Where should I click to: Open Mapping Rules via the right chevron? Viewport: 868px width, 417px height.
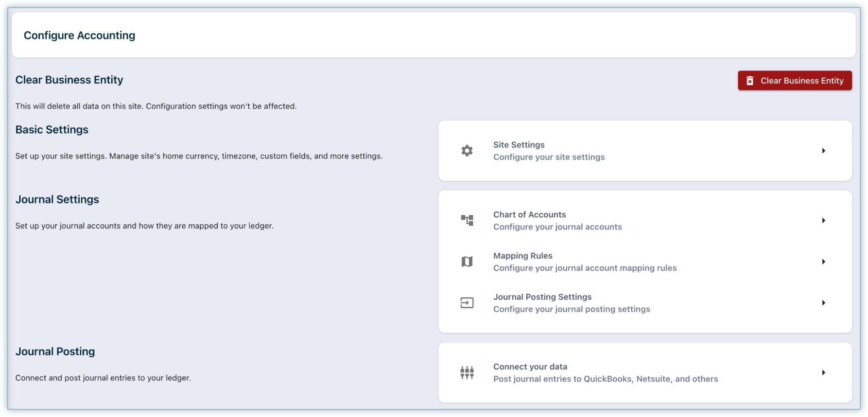(x=824, y=261)
